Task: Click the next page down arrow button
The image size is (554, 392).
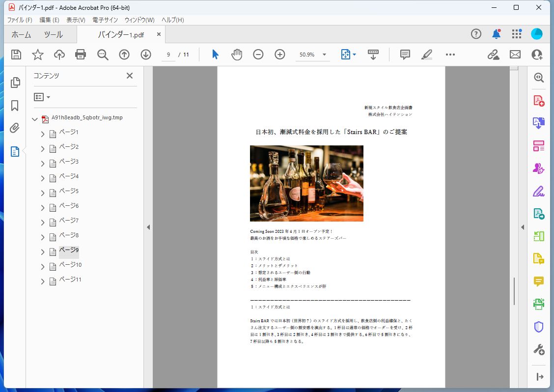Action: pyautogui.click(x=145, y=55)
